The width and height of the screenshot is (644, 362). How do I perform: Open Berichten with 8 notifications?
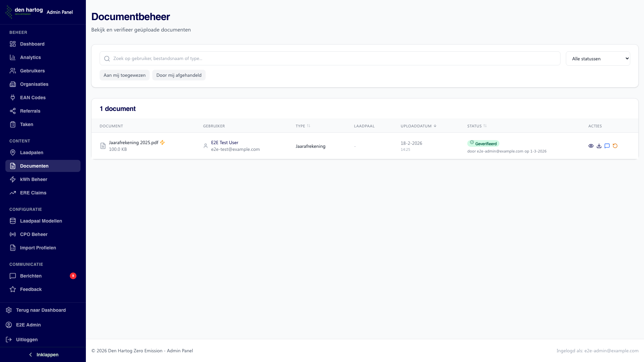pos(31,276)
